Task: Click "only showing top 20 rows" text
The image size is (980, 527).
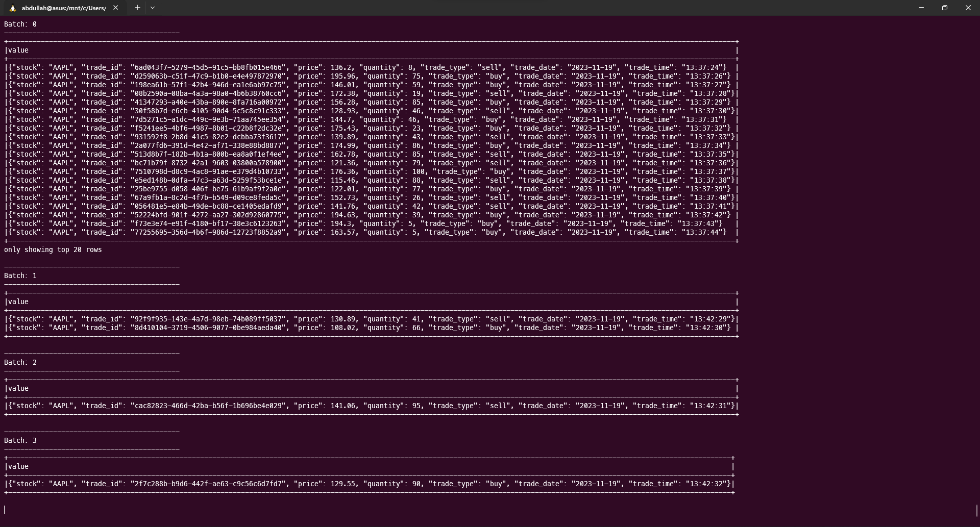Action: tap(53, 249)
